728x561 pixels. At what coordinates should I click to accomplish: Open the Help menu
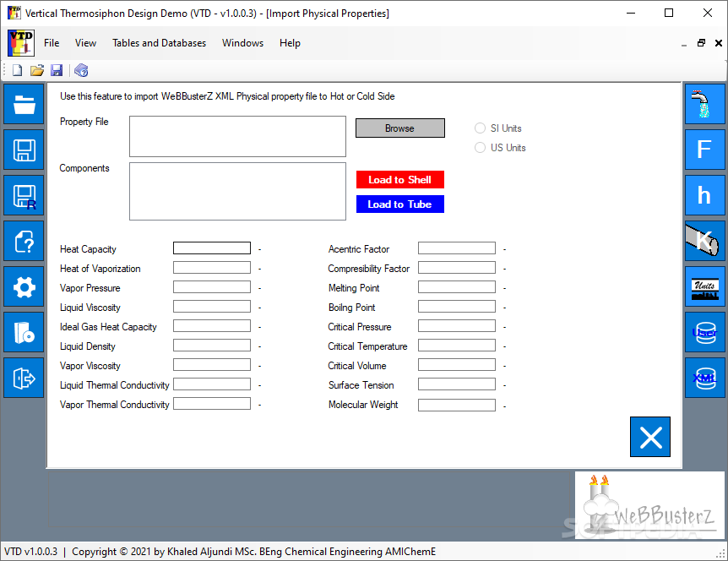(290, 43)
